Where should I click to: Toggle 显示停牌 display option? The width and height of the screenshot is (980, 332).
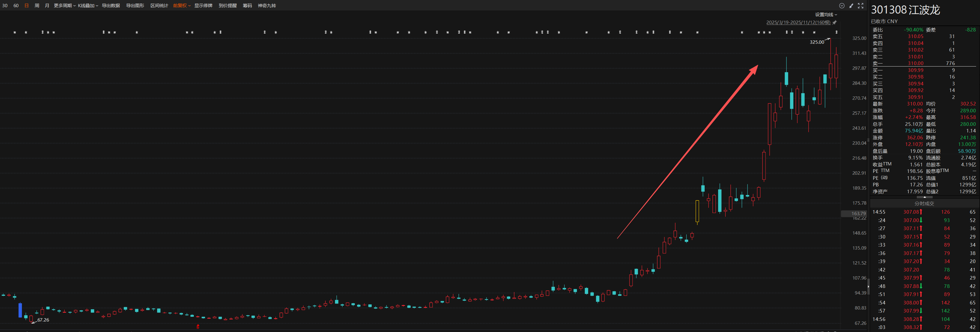pyautogui.click(x=203, y=6)
